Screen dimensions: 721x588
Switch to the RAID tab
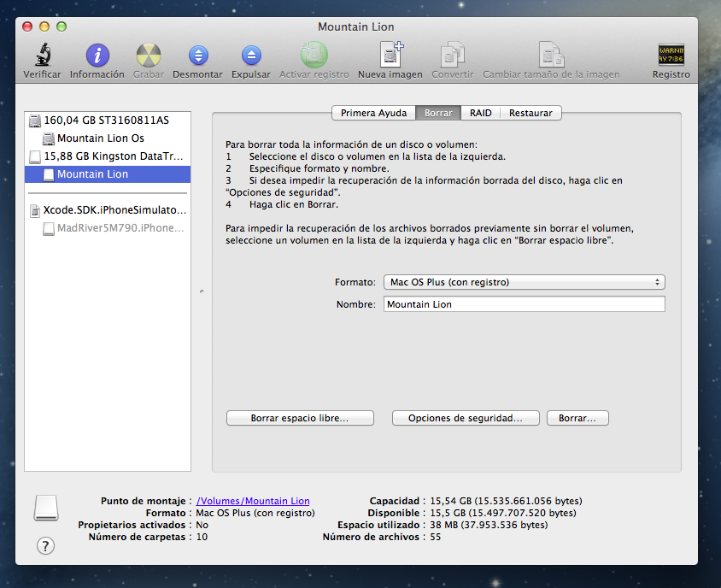click(480, 113)
